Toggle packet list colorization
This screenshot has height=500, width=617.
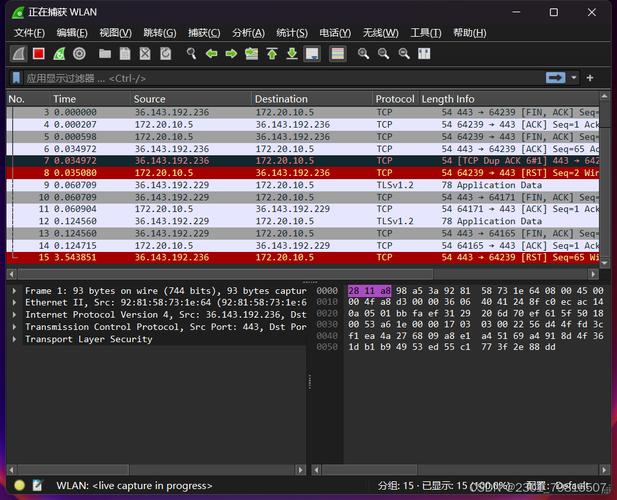tap(338, 54)
